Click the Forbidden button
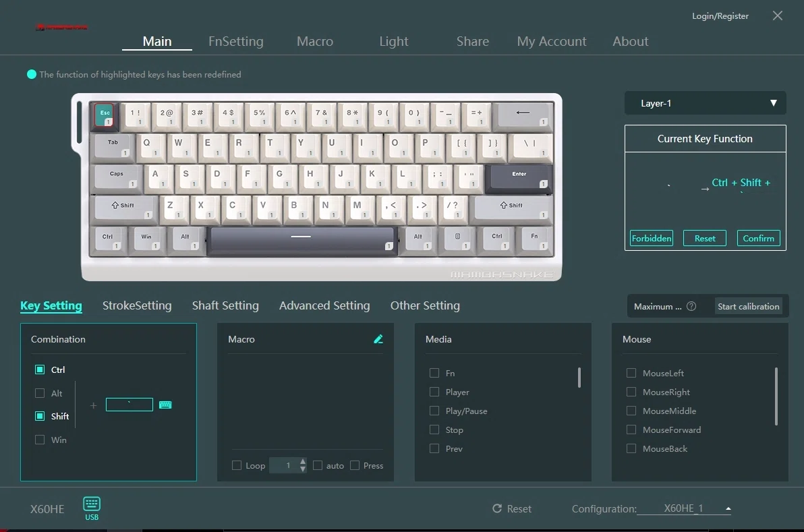 tap(651, 238)
